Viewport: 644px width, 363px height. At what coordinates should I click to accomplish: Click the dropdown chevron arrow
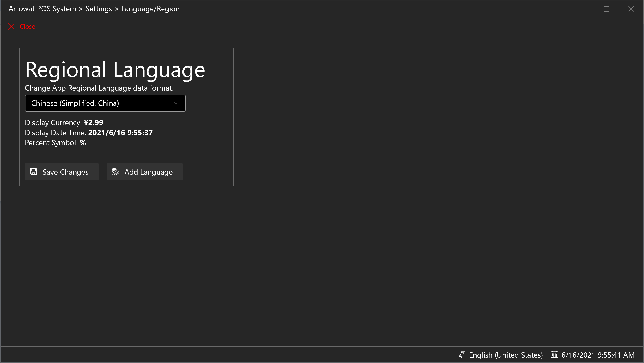tap(177, 103)
